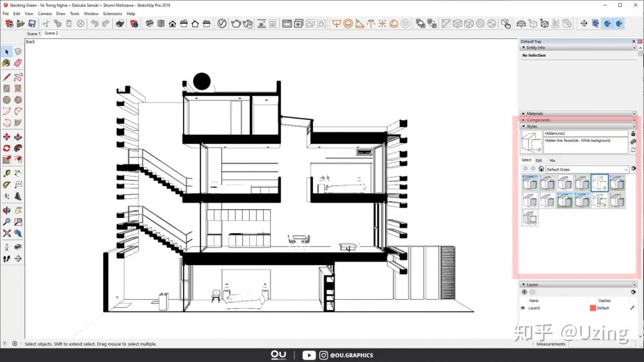Open the Edit tab in Styles
Viewport: 644px width, 362px height.
tap(539, 160)
